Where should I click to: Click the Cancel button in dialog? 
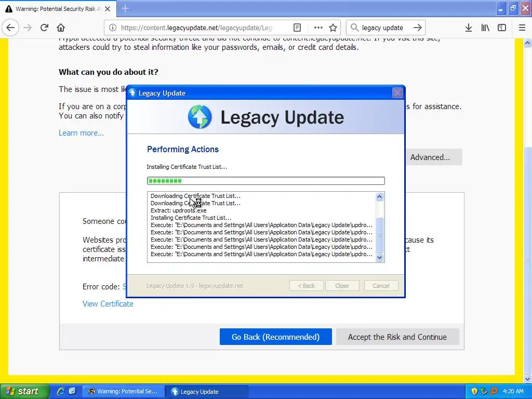pos(381,286)
